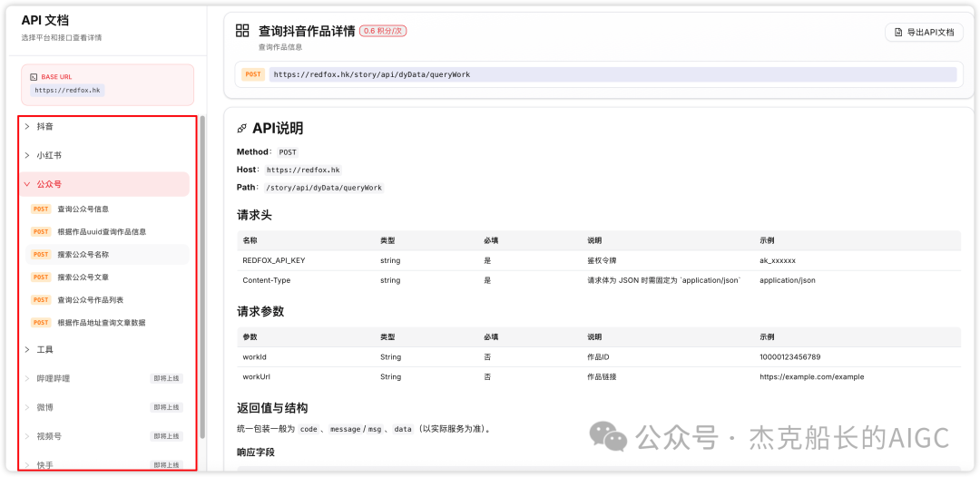Expand the 哔哩哔哩 section
Viewport: 980px width, 477px height.
(104, 378)
